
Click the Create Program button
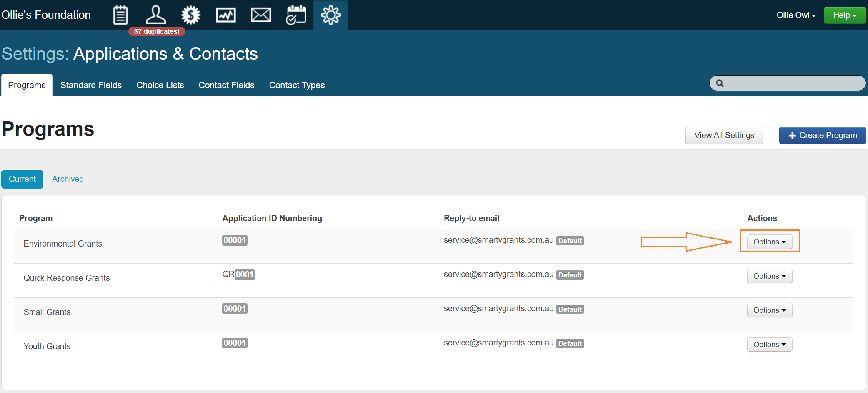click(x=822, y=136)
